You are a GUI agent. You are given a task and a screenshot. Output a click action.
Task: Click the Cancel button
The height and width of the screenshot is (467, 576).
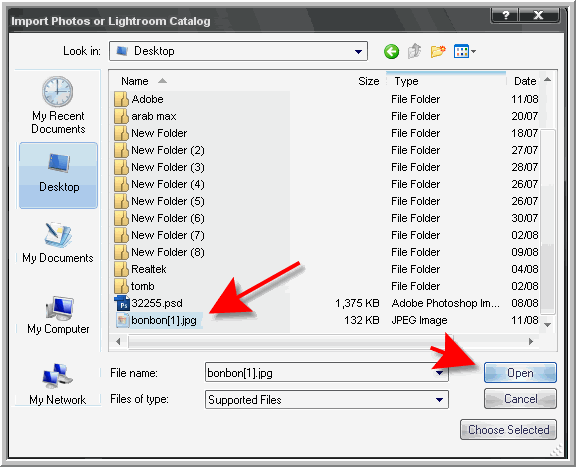pos(520,399)
